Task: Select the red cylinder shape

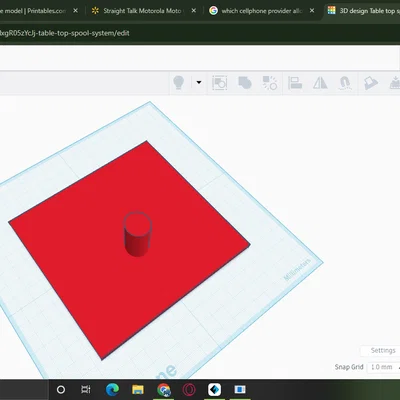Action: click(138, 234)
